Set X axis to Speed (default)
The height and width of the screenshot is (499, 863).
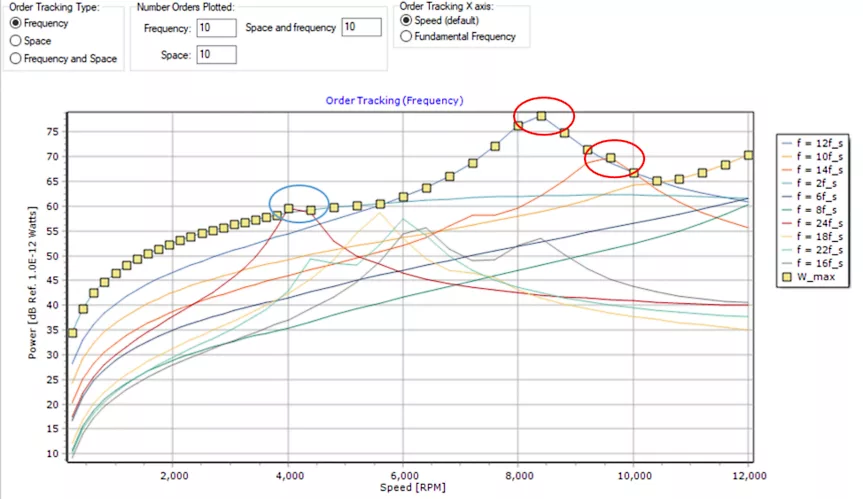405,19
